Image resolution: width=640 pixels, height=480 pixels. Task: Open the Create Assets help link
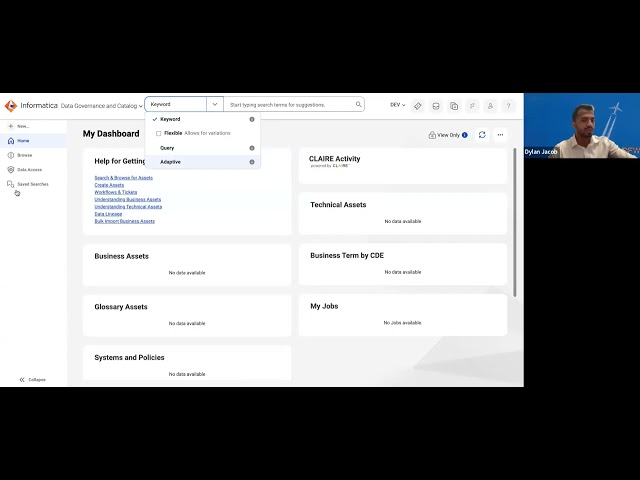click(x=109, y=185)
